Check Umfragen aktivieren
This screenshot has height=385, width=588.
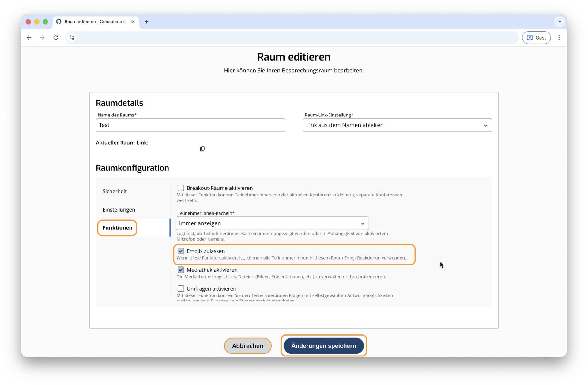[x=181, y=288]
